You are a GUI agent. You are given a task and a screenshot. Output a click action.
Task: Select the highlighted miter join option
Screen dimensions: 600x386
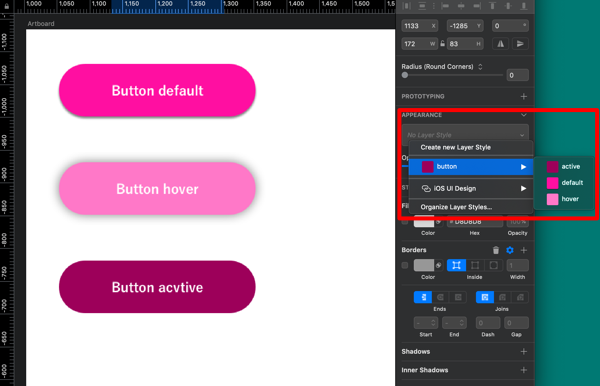(485, 297)
